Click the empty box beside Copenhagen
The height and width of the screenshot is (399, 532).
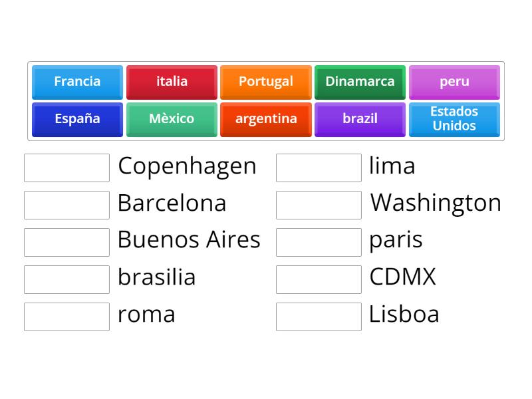tap(66, 168)
